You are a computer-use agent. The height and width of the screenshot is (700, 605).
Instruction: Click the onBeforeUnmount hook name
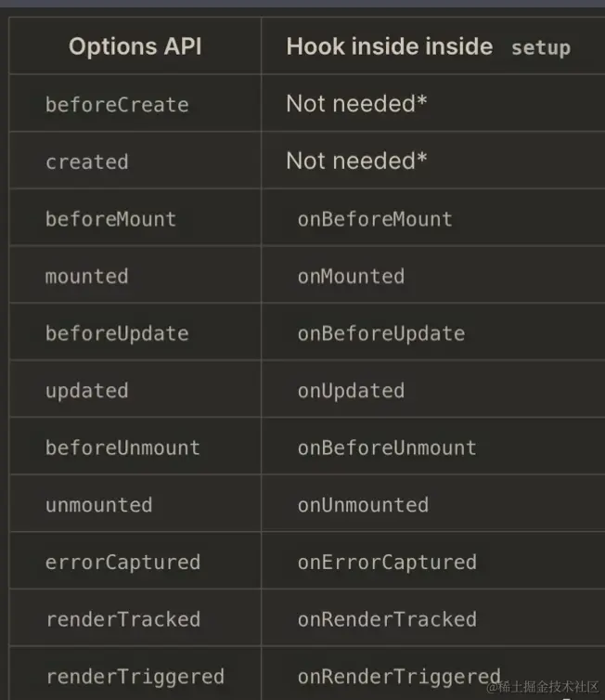[x=387, y=447]
